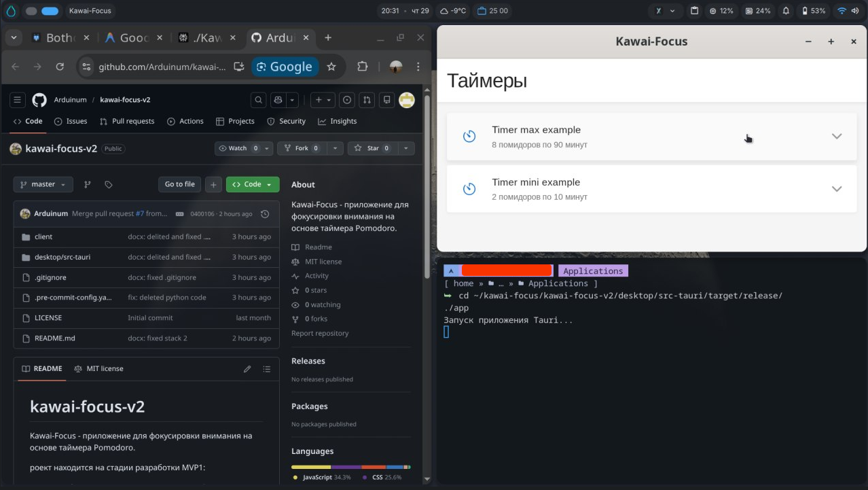The width and height of the screenshot is (868, 490).
Task: Switch to the Pull requests tab
Action: pyautogui.click(x=127, y=121)
